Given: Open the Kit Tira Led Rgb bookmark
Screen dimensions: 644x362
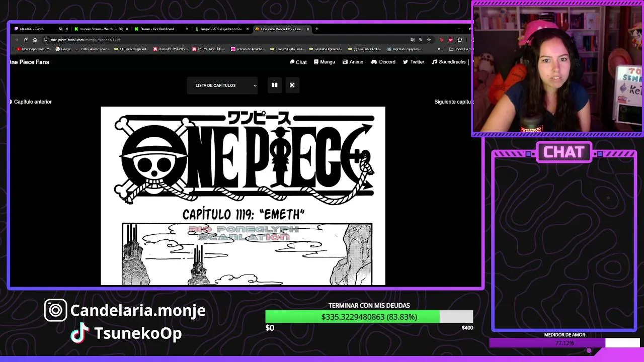Looking at the screenshot, I should pyautogui.click(x=131, y=49).
